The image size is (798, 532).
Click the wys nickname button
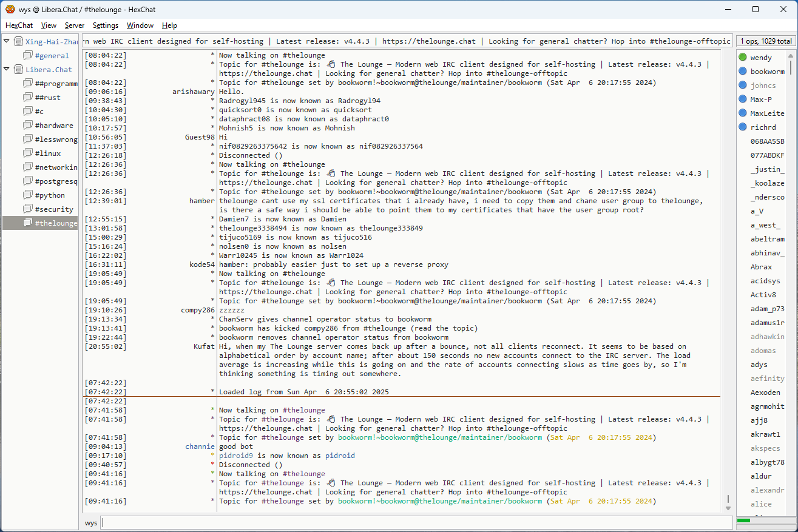point(91,523)
